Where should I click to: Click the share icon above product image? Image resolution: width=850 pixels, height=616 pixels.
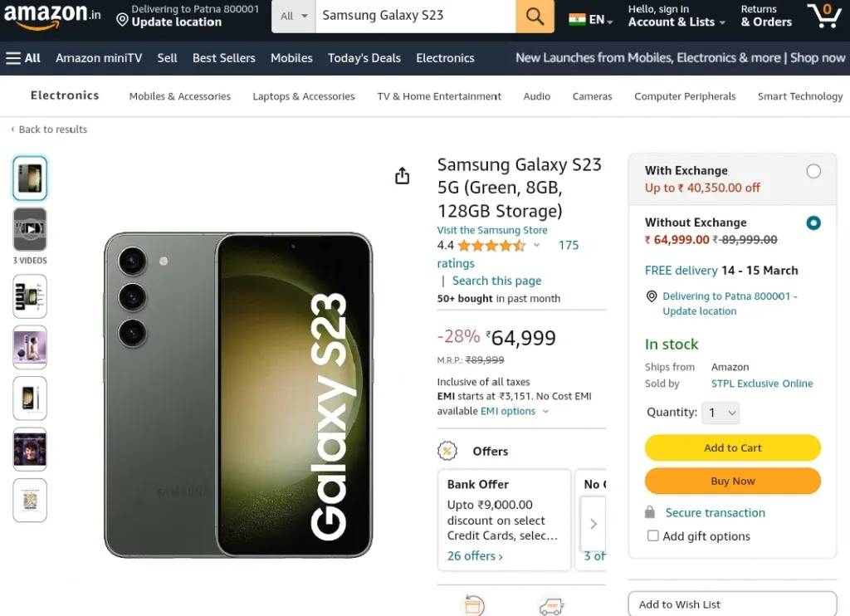pos(403,176)
